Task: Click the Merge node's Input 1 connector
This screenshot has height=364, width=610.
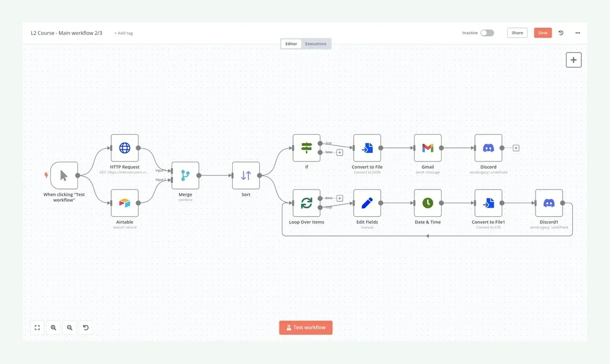Action: 172,171
